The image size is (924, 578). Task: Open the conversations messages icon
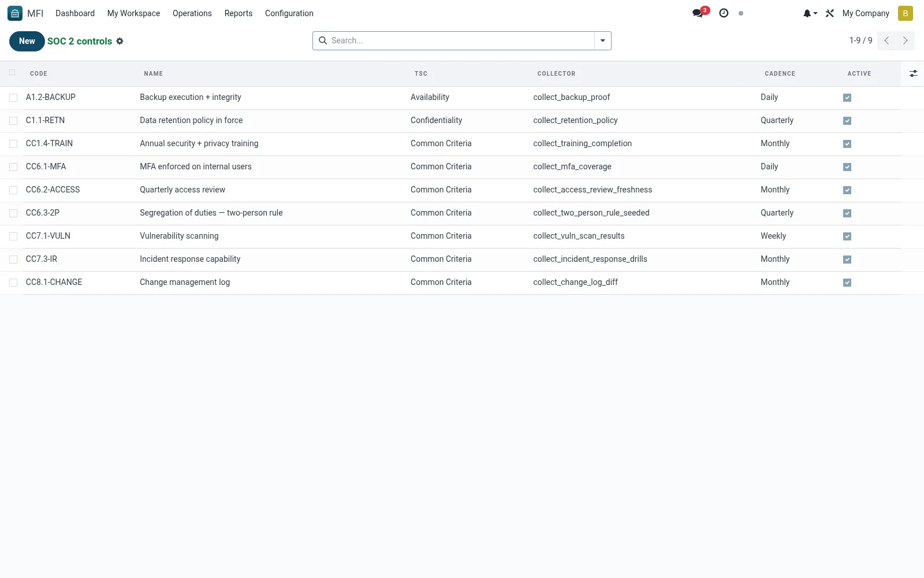click(698, 13)
